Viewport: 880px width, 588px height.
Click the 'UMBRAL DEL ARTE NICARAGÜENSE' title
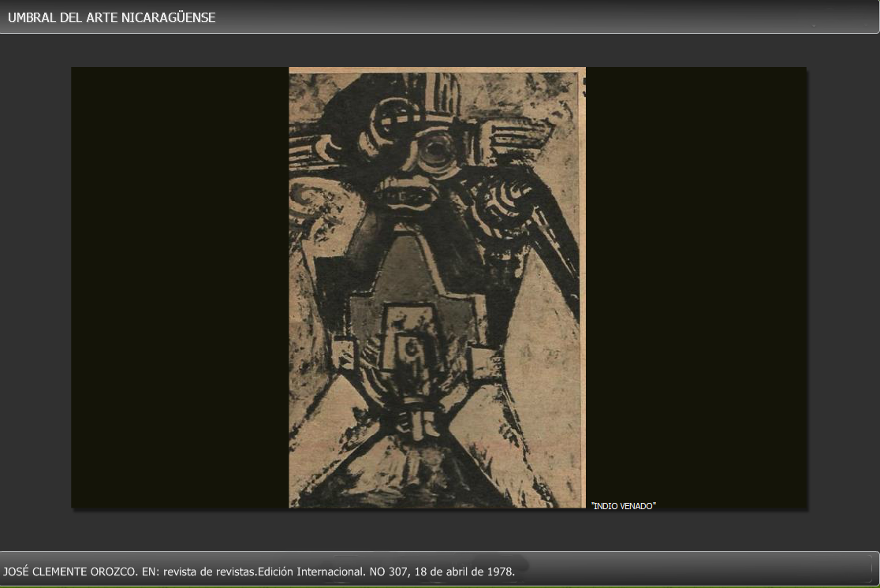pos(112,17)
